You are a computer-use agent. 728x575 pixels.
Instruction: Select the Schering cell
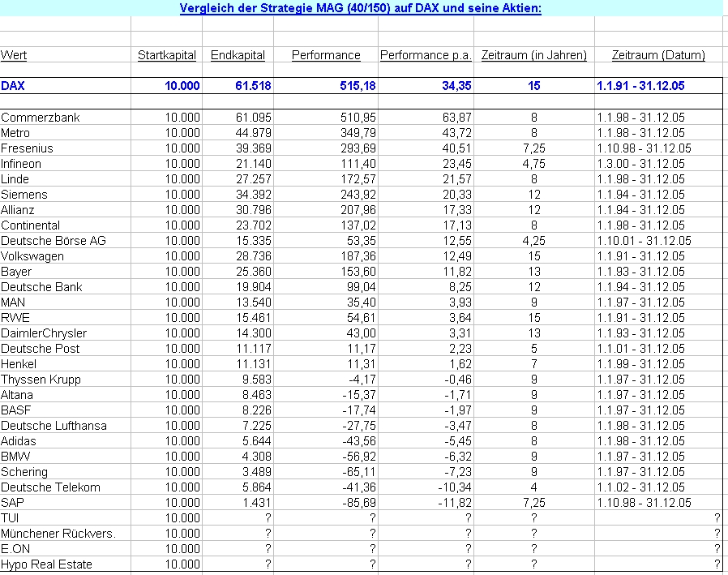(x=24, y=472)
